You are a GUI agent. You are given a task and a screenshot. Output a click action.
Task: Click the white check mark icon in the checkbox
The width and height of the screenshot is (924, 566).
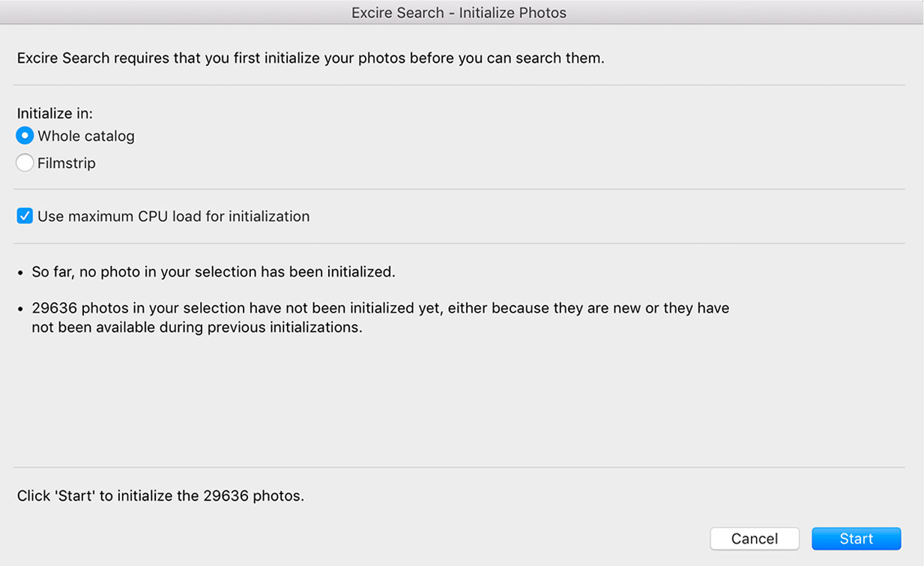coord(25,217)
